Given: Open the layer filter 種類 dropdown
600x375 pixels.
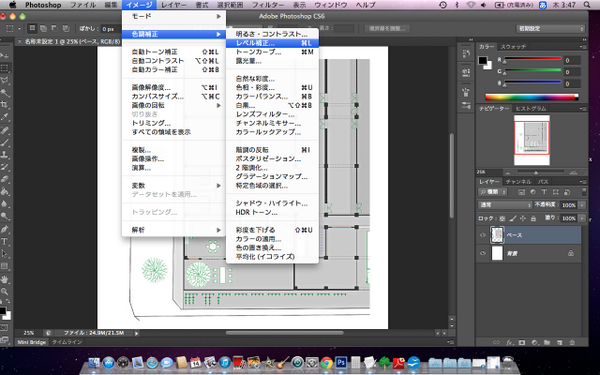Looking at the screenshot, I should 493,192.
